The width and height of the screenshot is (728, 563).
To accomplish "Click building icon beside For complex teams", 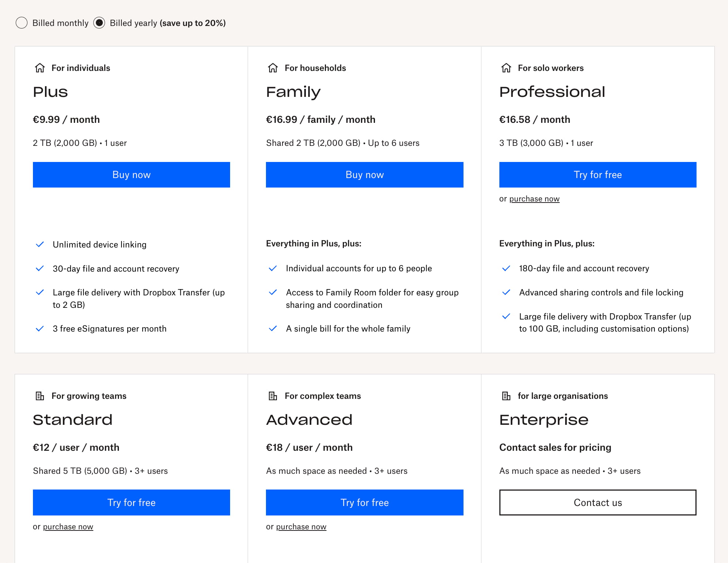I will pyautogui.click(x=273, y=396).
